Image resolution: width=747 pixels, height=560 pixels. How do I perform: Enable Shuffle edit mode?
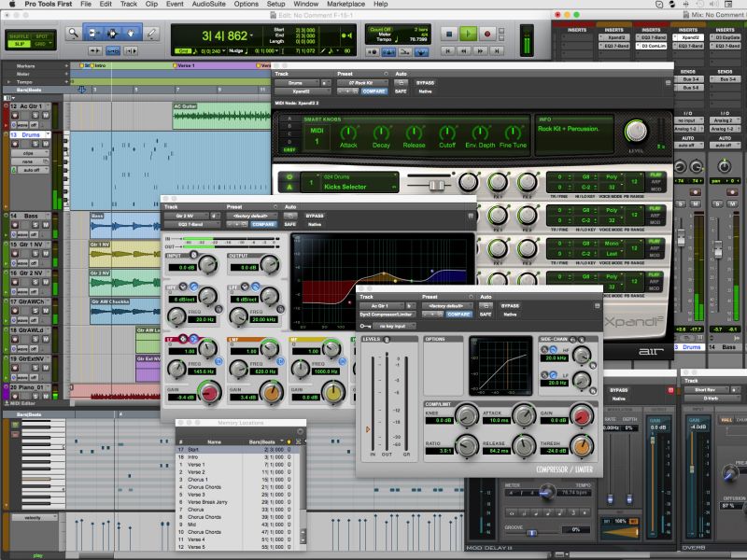tap(19, 36)
